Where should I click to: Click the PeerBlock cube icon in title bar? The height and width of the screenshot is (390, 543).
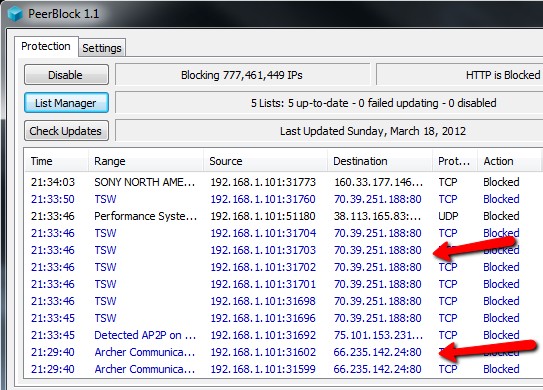tap(15, 14)
